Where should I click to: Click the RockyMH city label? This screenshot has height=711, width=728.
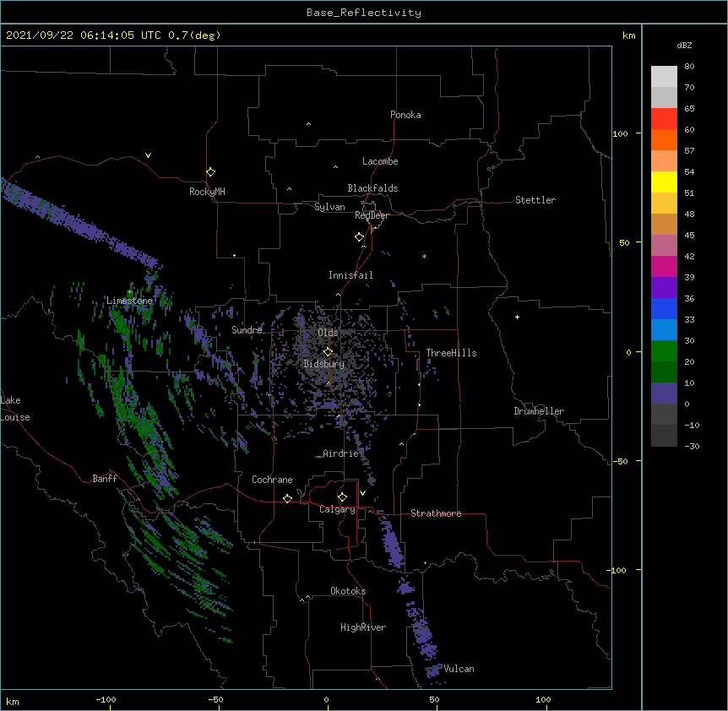207,192
